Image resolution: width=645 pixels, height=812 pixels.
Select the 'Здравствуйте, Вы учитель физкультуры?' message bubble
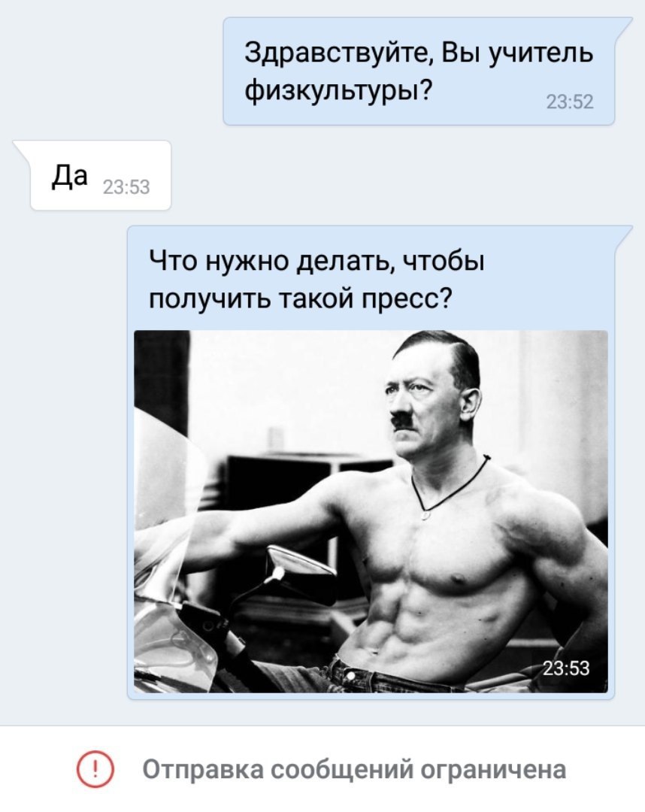pyautogui.click(x=419, y=71)
